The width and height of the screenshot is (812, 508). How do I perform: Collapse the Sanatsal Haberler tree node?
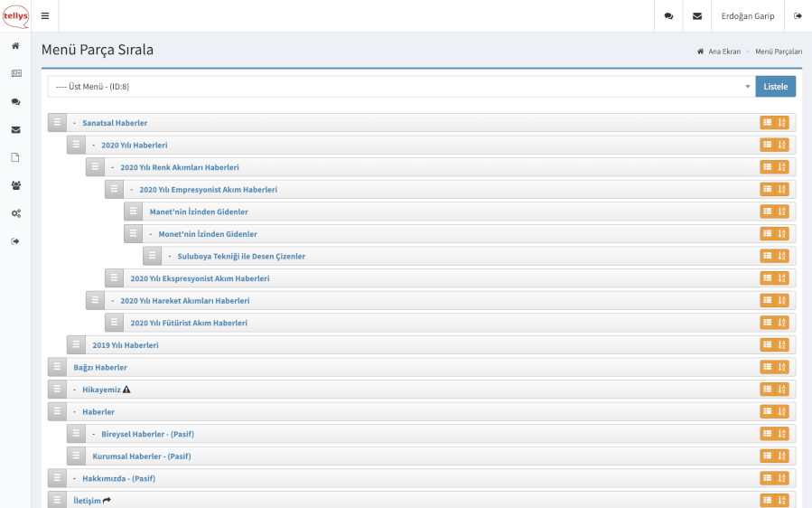(74, 123)
